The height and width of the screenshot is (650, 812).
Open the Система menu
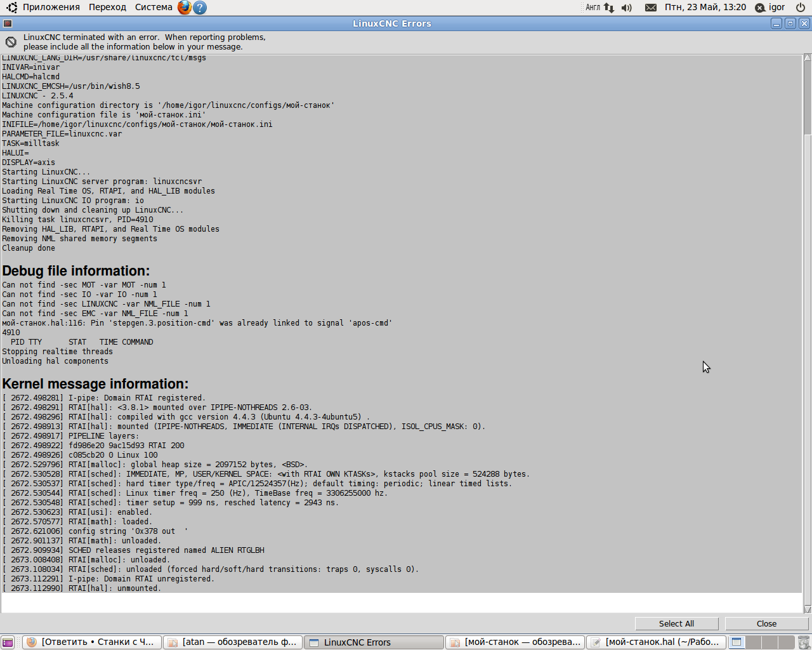154,7
